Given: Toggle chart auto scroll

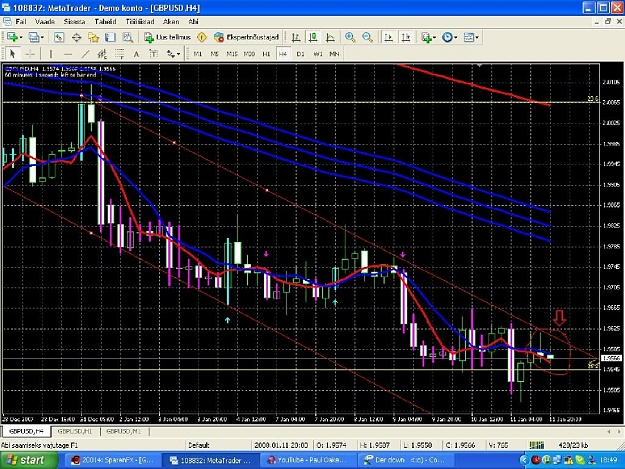Looking at the screenshot, I should point(388,37).
